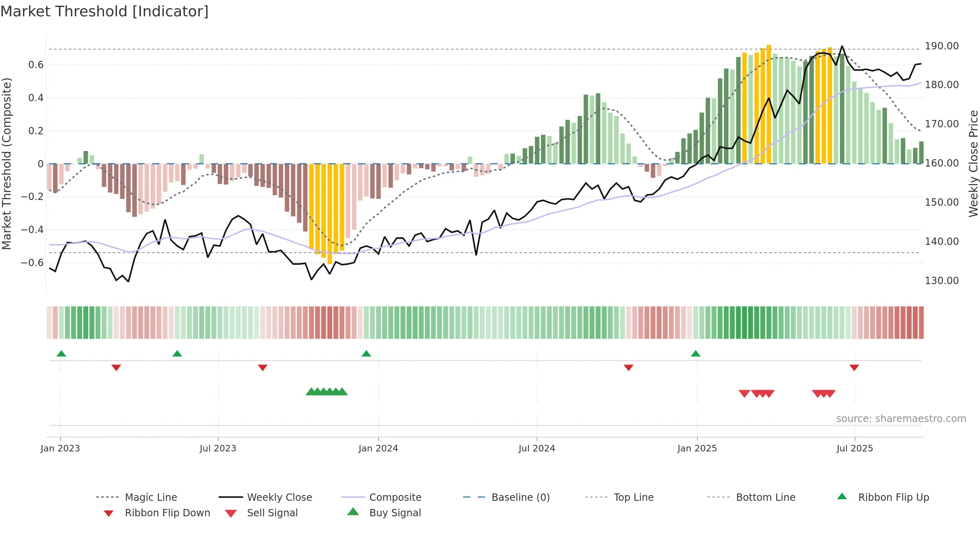Click the 0.6 composite axis label
The image size is (980, 551).
[36, 64]
